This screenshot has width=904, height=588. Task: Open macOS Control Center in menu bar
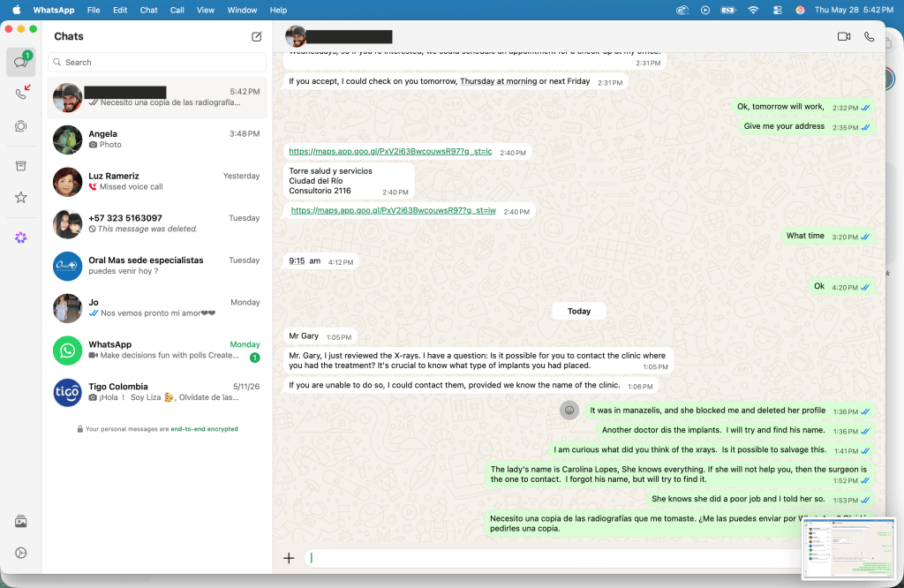(x=777, y=10)
